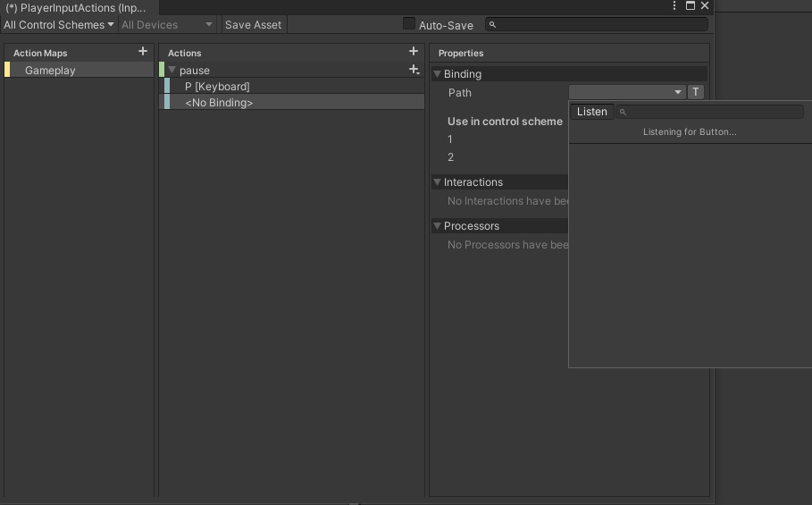Open the All Control Schemes dropdown
Image resolution: width=812 pixels, height=505 pixels.
(59, 25)
